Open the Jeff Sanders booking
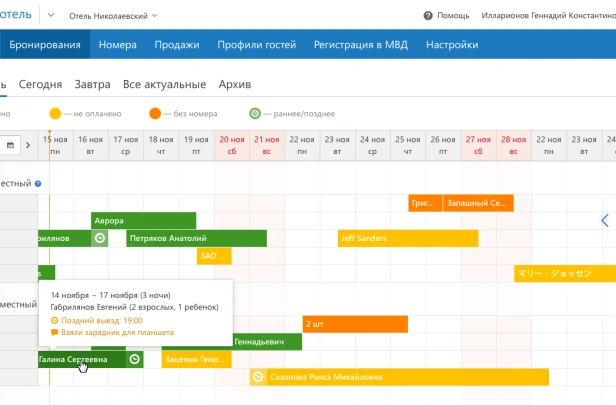Viewport: 616px width, 405px height. tap(408, 238)
